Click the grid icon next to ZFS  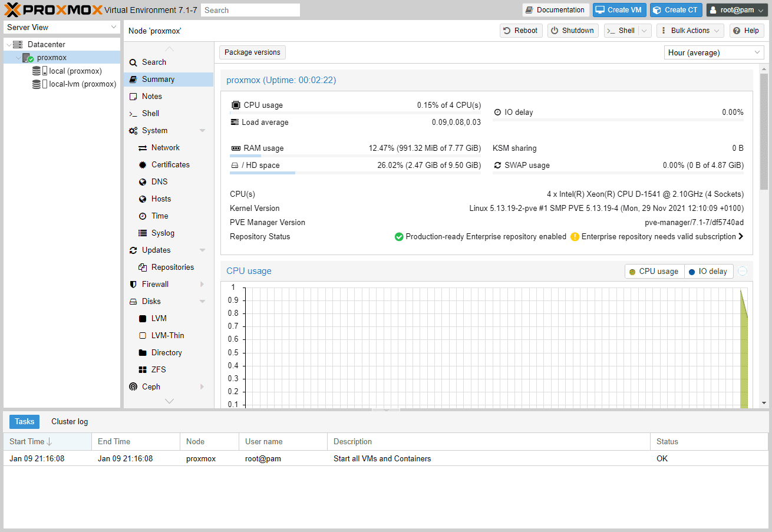point(143,370)
